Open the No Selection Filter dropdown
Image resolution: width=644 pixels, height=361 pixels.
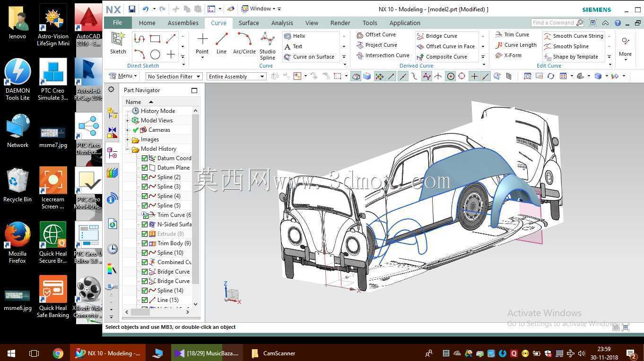click(174, 77)
